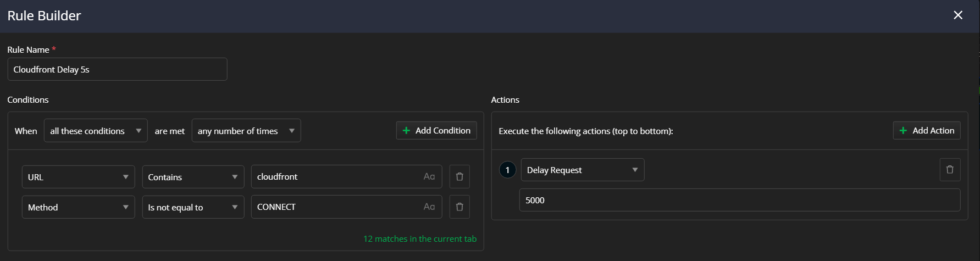Open the 'any number of times' dropdown
This screenshot has height=261, width=980.
246,131
